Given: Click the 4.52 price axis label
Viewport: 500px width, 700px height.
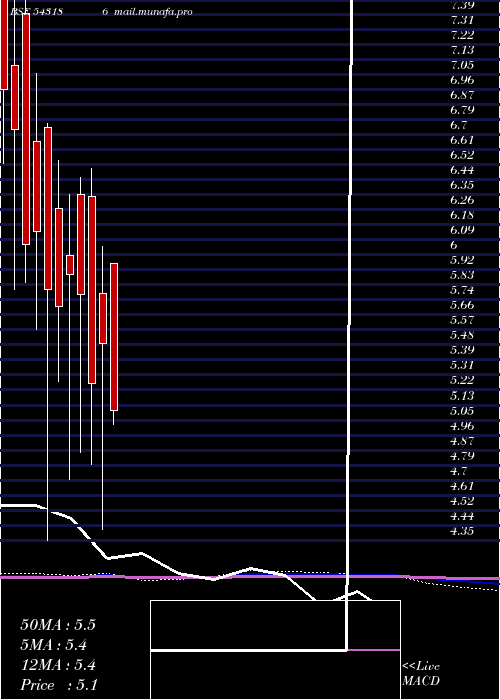Looking at the screenshot, I should [x=462, y=501].
